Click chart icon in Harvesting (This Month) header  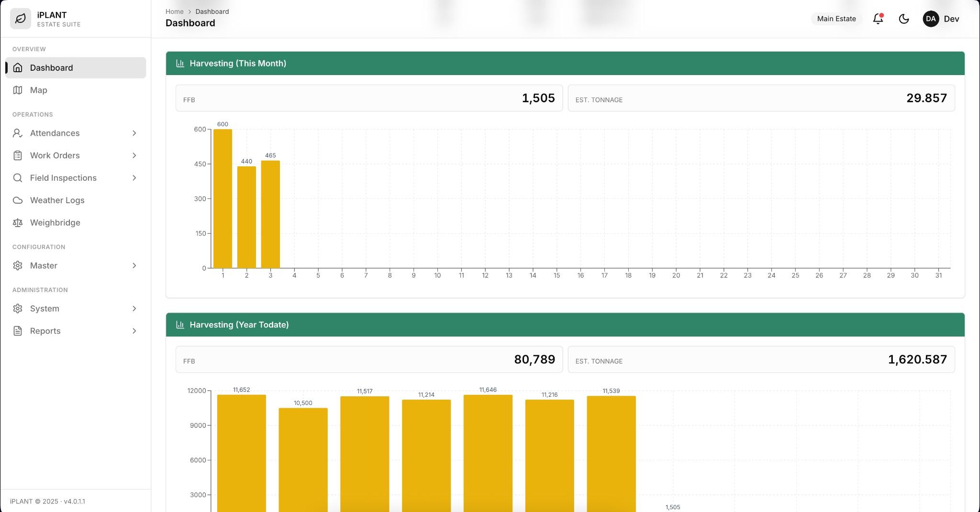(x=180, y=63)
